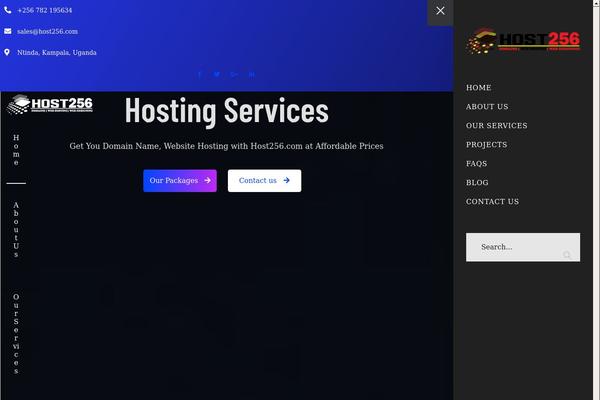The width and height of the screenshot is (600, 400).
Task: Focus the Search... input field
Action: click(x=523, y=247)
